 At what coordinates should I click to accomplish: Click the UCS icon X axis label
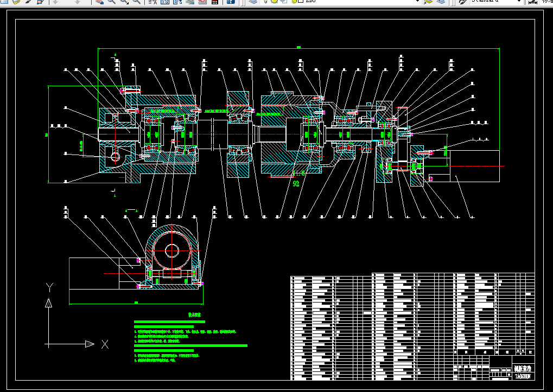tap(105, 344)
